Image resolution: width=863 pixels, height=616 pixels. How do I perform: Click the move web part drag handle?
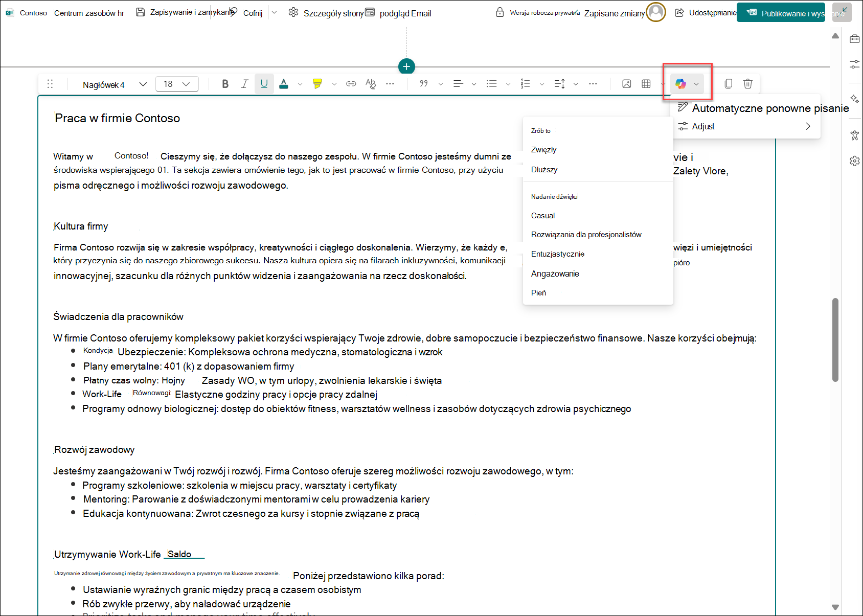(50, 84)
